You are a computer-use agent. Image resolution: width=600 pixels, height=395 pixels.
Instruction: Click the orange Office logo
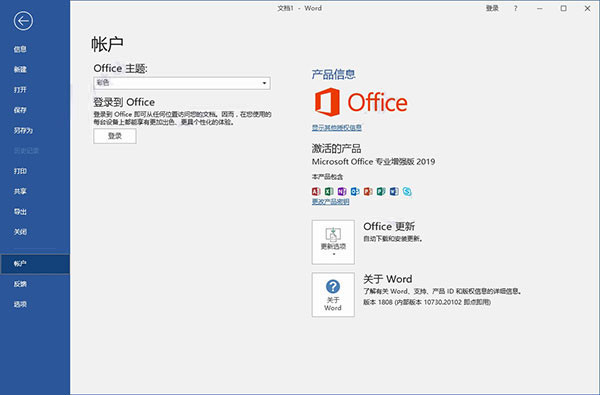point(361,102)
